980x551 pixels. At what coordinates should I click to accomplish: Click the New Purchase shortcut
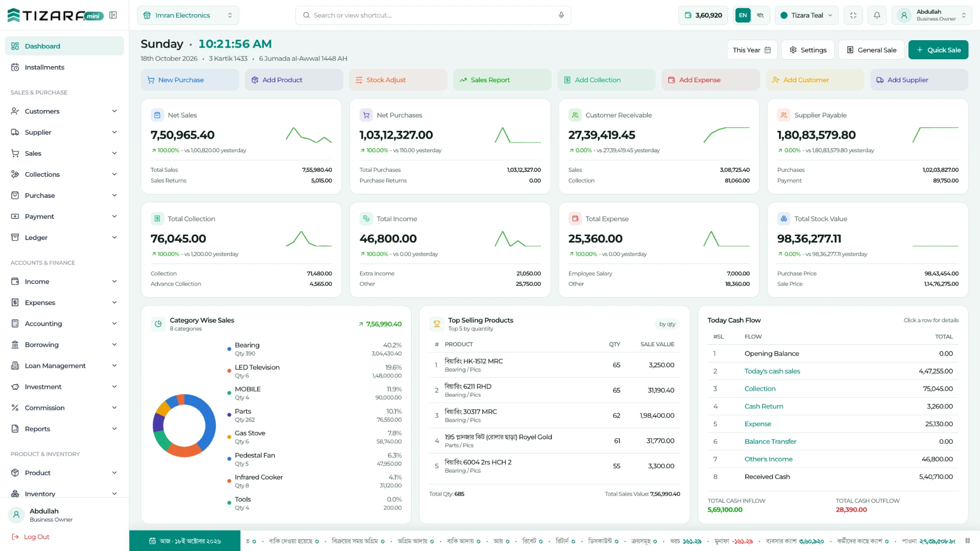point(190,80)
